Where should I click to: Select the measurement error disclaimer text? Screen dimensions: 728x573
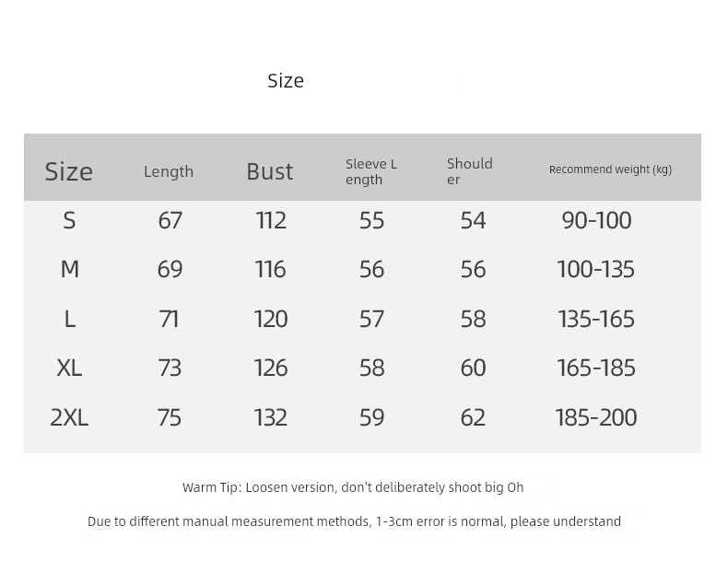[x=354, y=521]
